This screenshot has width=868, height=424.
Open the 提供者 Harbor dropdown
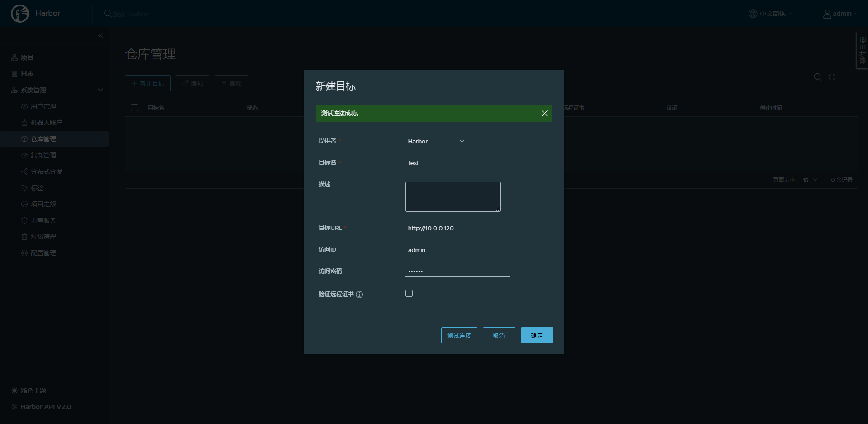[x=436, y=141]
